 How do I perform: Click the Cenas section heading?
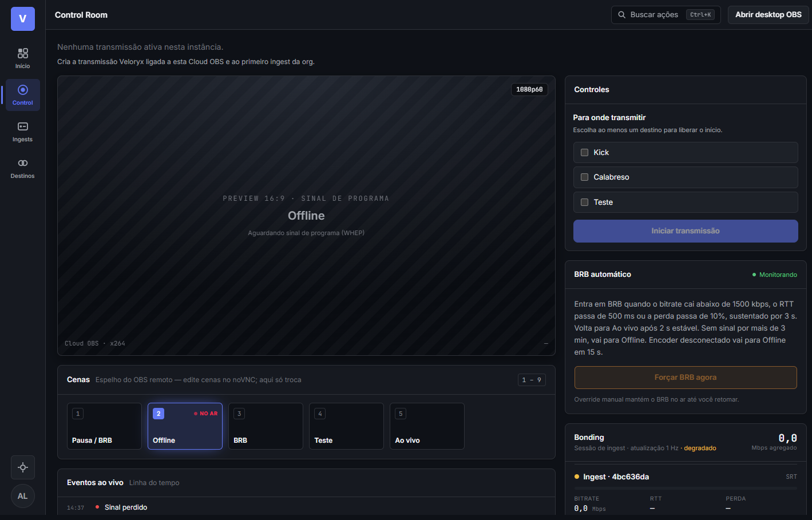coord(78,380)
